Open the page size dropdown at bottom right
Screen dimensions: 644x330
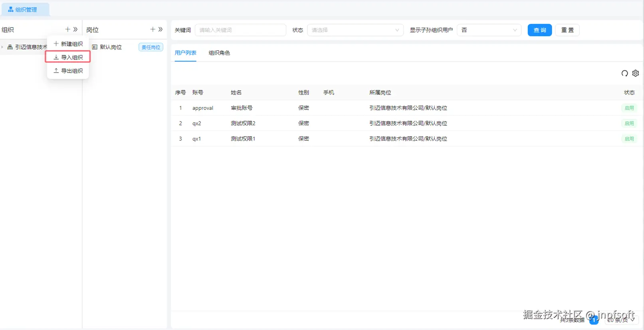pyautogui.click(x=621, y=320)
